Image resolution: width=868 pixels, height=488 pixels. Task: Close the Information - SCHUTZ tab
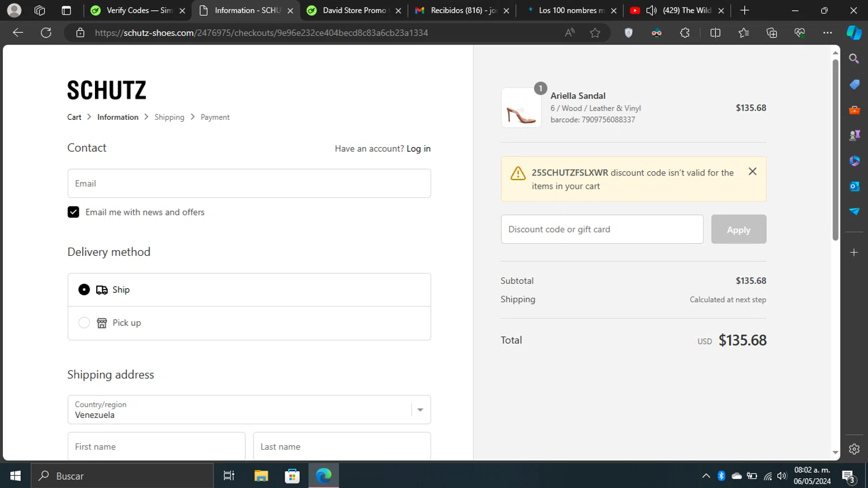pyautogui.click(x=290, y=10)
